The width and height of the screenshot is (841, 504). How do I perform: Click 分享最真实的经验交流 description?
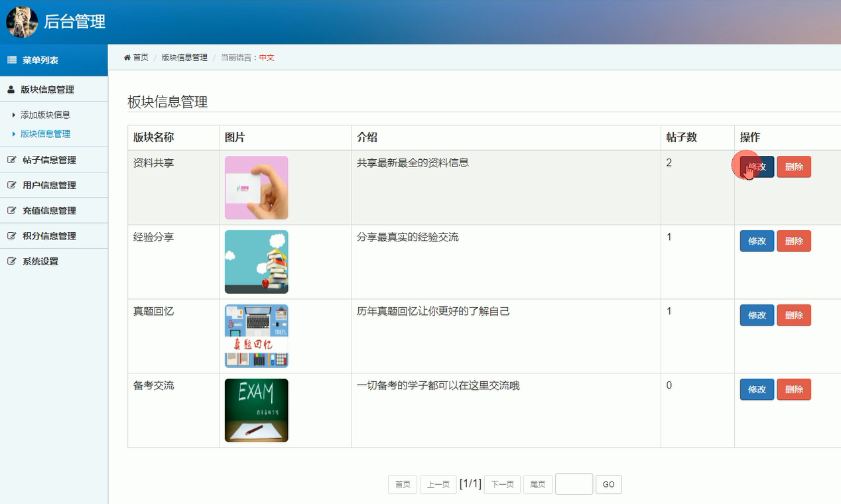coord(408,237)
